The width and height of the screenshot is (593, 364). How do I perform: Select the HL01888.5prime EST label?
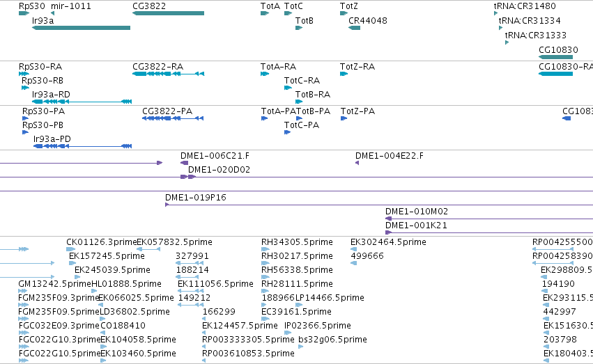click(x=126, y=285)
